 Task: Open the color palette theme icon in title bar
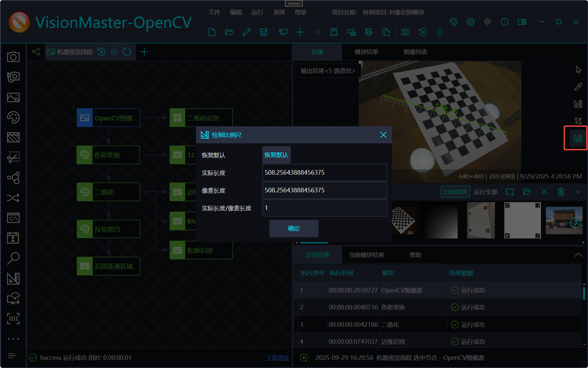453,22
